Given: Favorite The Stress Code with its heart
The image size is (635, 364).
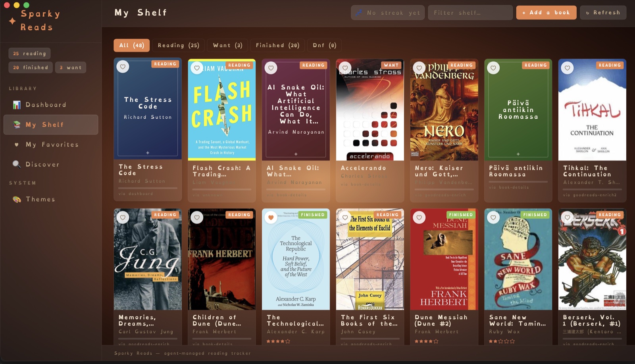Looking at the screenshot, I should (123, 67).
